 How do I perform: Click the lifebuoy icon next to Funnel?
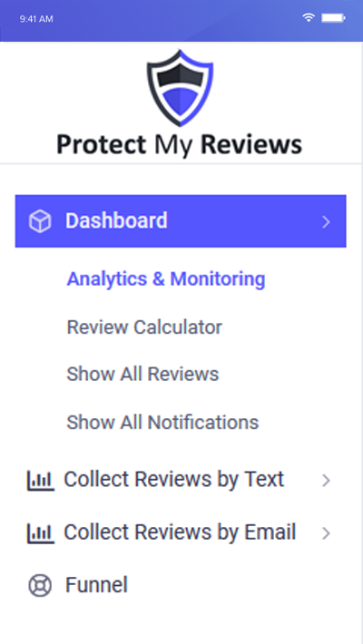point(40,585)
